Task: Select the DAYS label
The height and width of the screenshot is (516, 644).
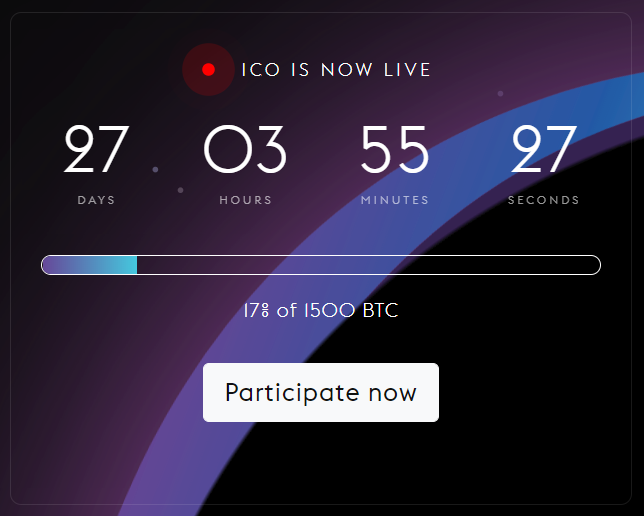Action: [97, 200]
